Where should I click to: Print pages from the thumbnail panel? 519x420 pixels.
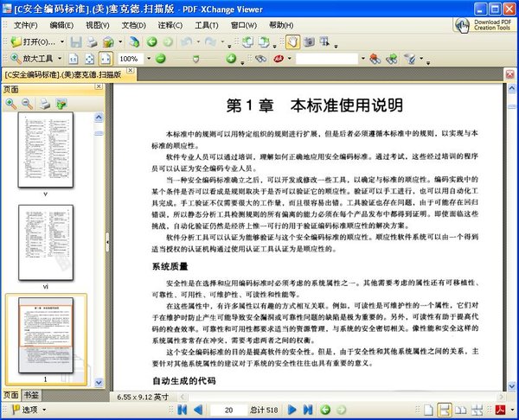point(44,104)
